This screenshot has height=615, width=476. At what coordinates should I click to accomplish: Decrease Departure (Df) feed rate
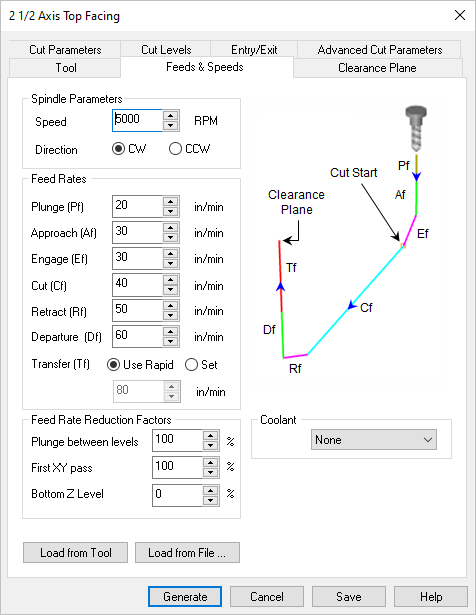pos(171,342)
